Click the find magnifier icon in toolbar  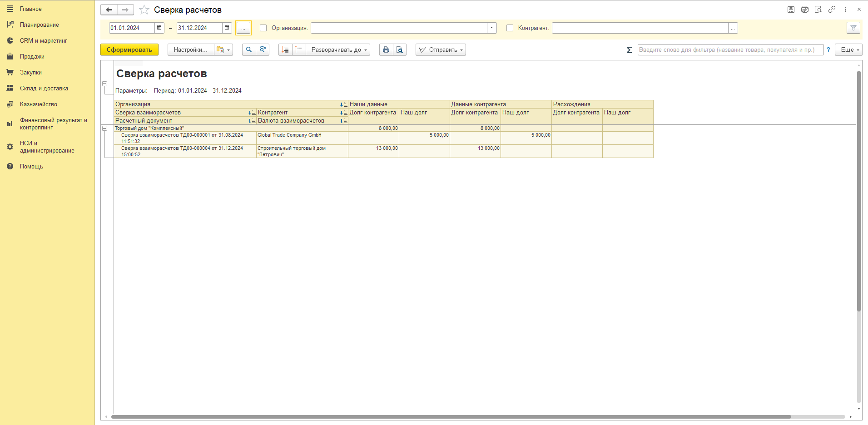click(249, 49)
